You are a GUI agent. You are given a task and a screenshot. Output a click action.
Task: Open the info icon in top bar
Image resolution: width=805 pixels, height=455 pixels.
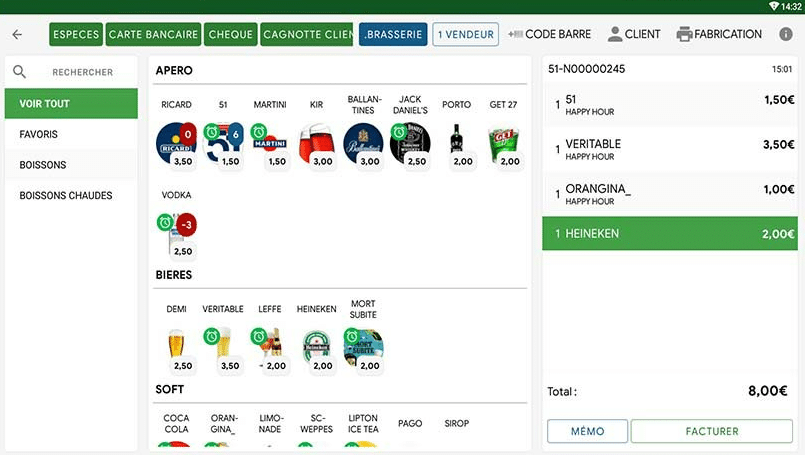pos(785,34)
